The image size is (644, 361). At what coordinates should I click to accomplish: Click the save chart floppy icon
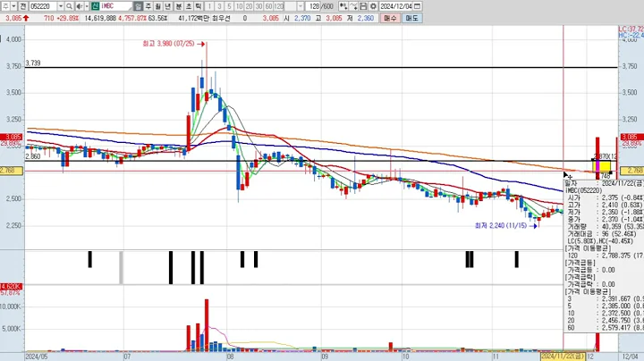363,6
